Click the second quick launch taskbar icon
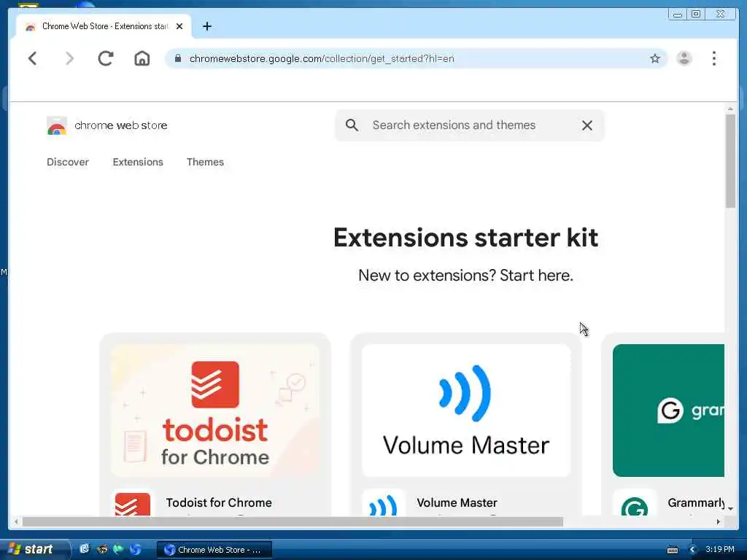 tap(102, 549)
